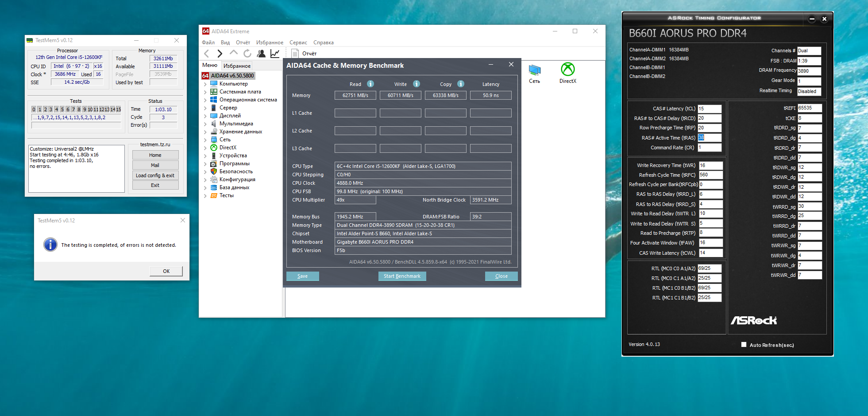Click the CAS# Latency (tCL) value field
868x416 pixels.
point(710,109)
